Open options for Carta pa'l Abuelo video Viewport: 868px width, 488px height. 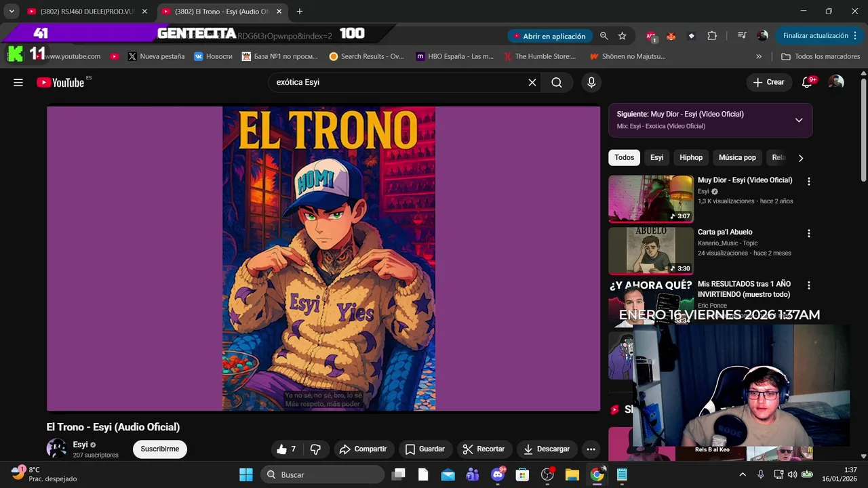(808, 233)
